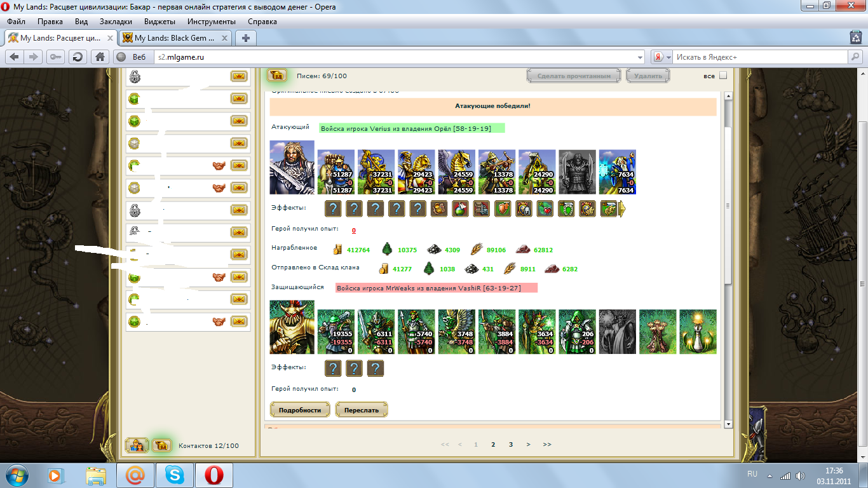
Task: Click envelope icon in first contact row
Action: coord(238,77)
